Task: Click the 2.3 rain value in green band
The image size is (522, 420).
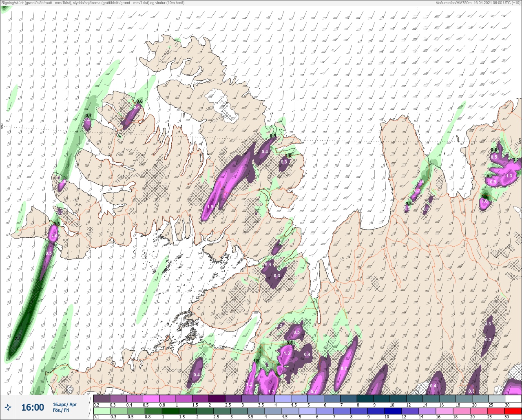Action: (17, 338)
